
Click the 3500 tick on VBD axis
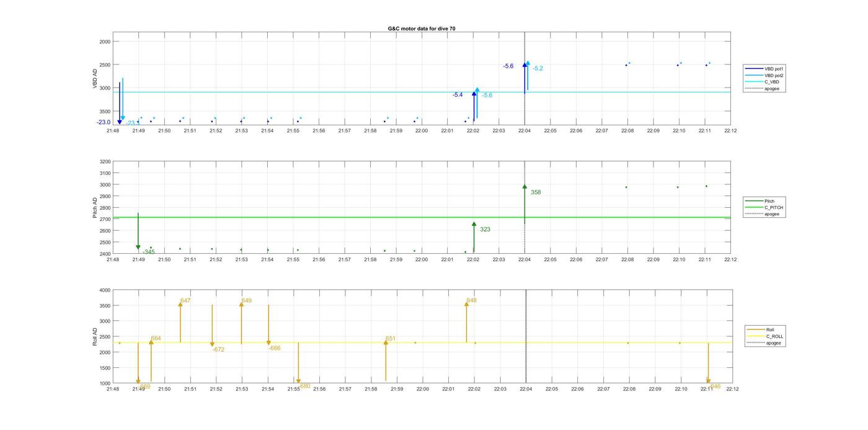105,111
